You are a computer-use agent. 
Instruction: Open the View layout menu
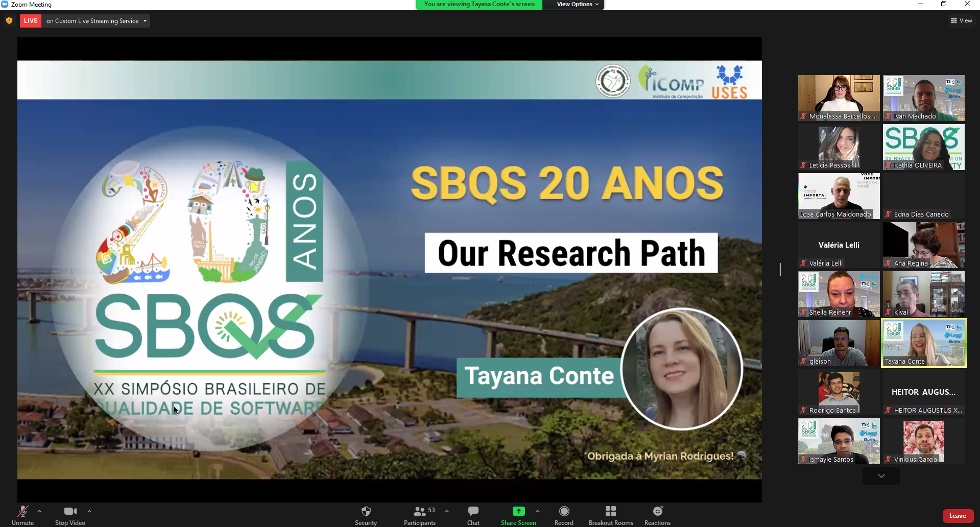(961, 20)
